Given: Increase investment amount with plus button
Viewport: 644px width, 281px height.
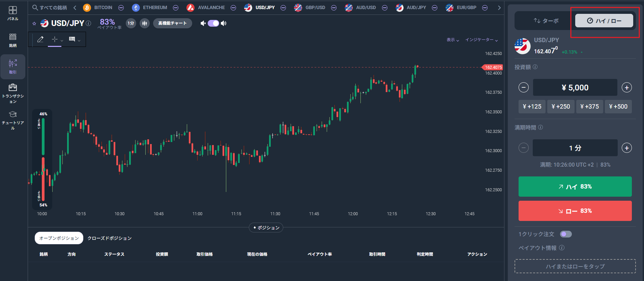Looking at the screenshot, I should (626, 88).
